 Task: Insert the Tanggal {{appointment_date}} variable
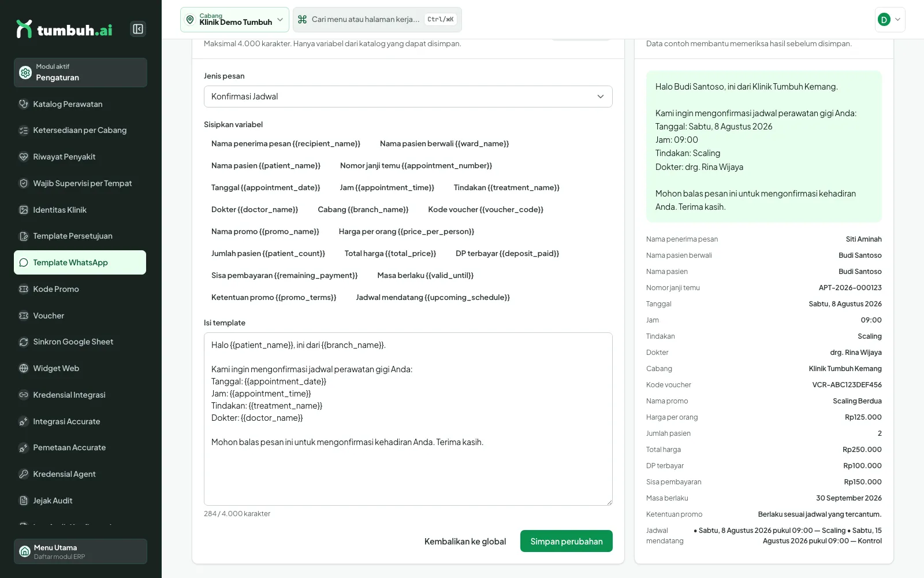(266, 187)
